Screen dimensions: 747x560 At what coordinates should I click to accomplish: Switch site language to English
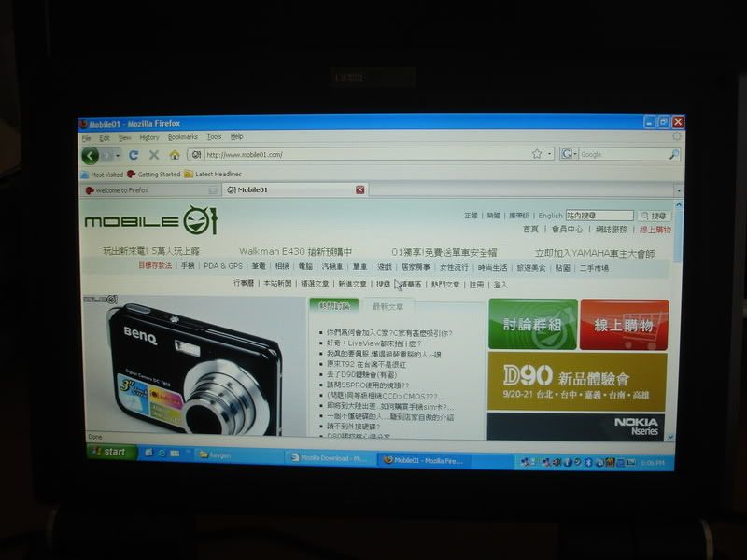[x=550, y=216]
